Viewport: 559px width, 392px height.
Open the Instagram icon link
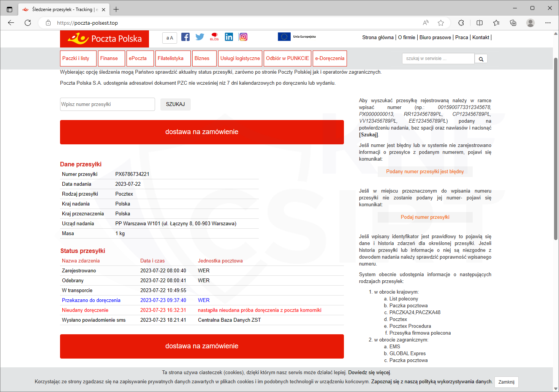pyautogui.click(x=243, y=37)
